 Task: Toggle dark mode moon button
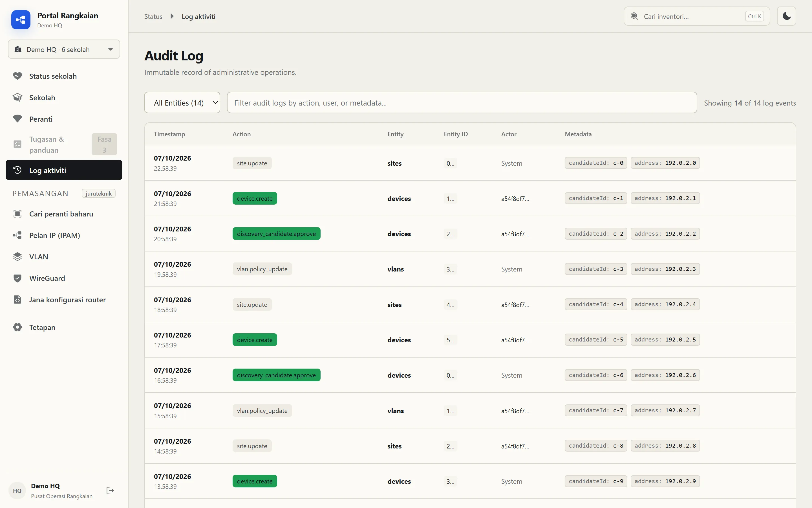point(787,16)
